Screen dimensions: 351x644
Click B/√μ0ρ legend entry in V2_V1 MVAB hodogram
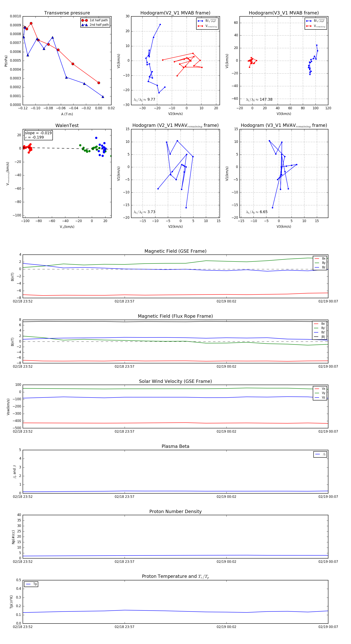pyautogui.click(x=207, y=21)
